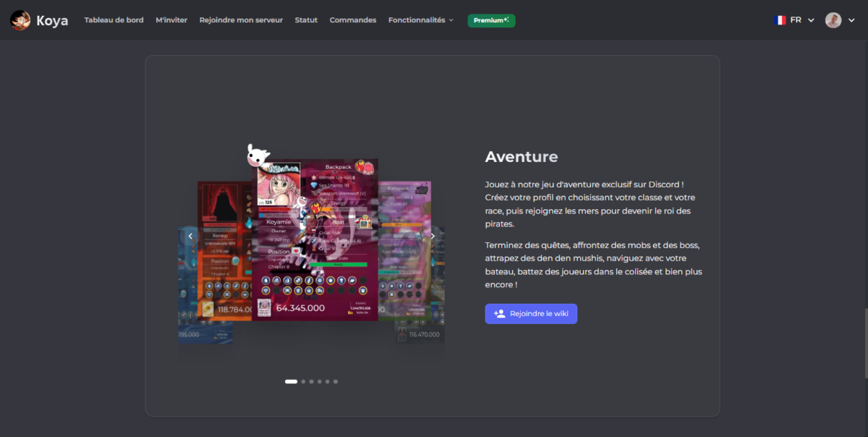Expand the Fonctionnalités dropdown menu

pyautogui.click(x=421, y=20)
